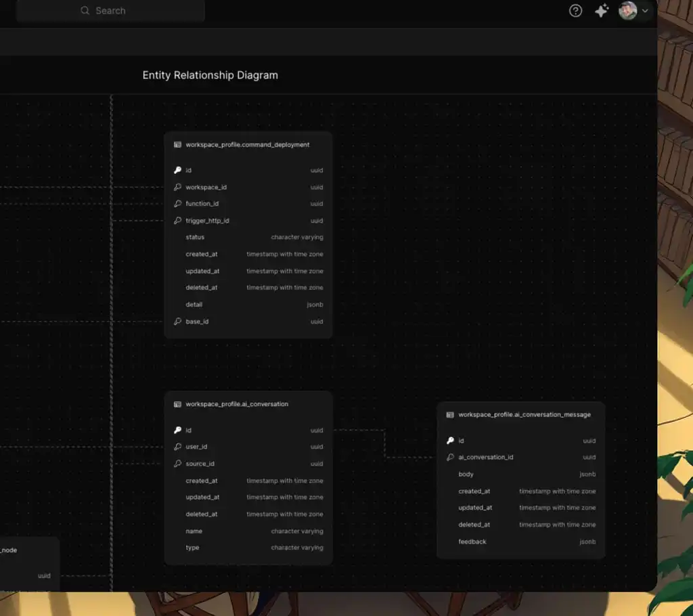Open the AI assistant sparkle icon
Screen dimensions: 693x616
coord(602,11)
